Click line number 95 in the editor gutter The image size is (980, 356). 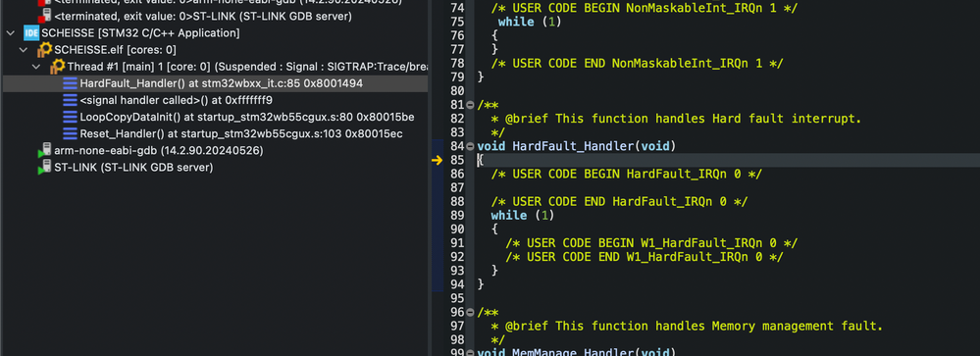(x=457, y=298)
